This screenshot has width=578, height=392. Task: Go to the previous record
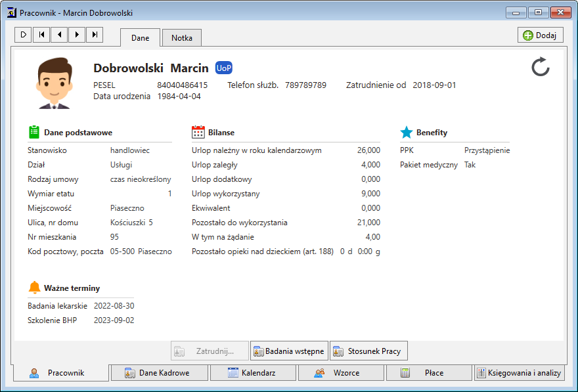pos(60,35)
